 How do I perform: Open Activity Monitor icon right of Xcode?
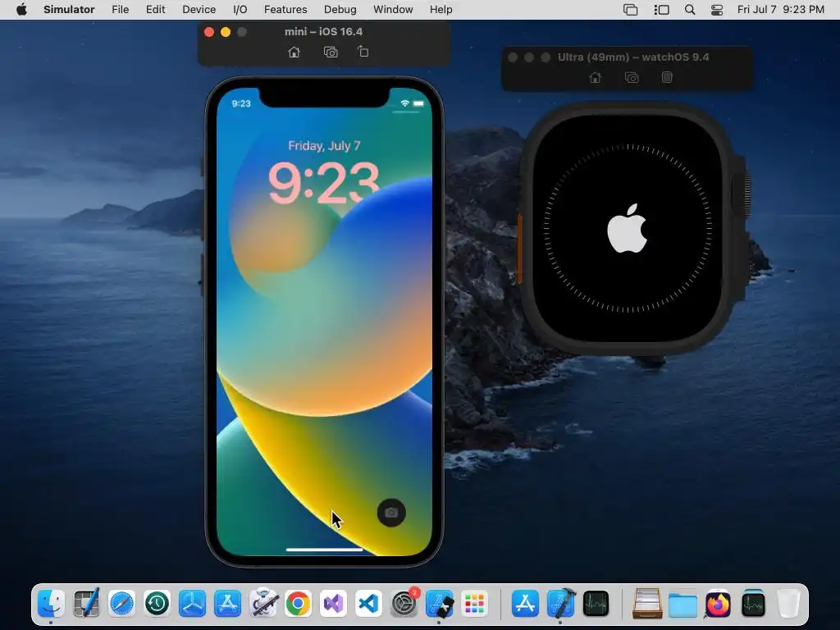click(596, 604)
